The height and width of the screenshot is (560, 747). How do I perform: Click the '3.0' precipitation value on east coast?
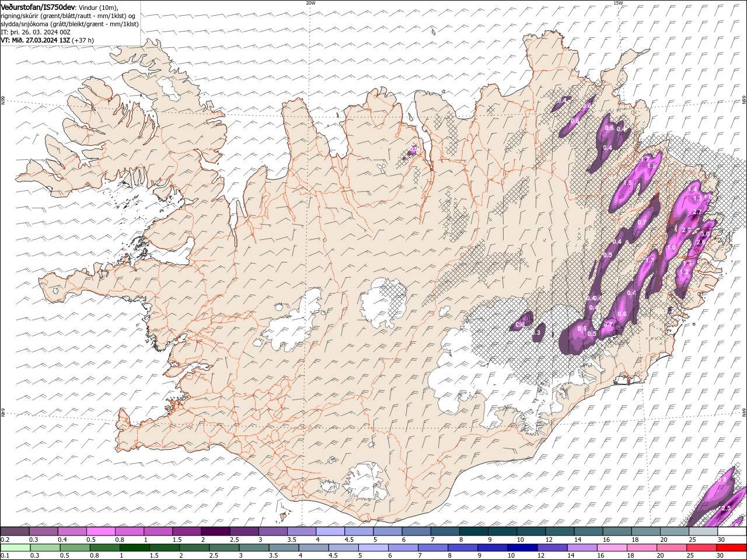click(705, 233)
